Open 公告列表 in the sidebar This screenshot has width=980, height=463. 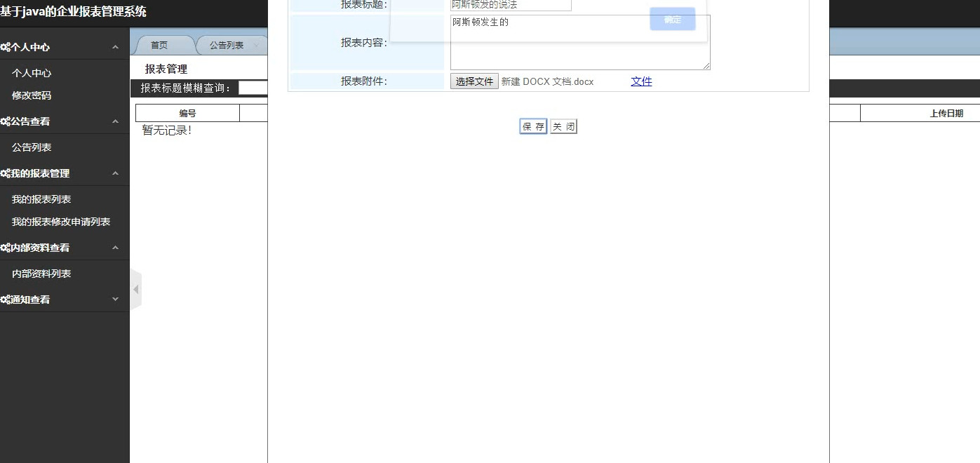[32, 147]
